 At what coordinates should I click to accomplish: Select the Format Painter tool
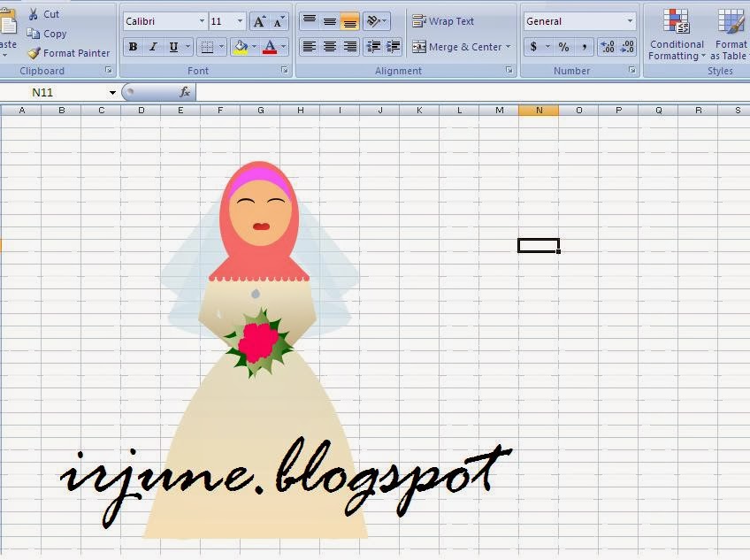coord(69,53)
